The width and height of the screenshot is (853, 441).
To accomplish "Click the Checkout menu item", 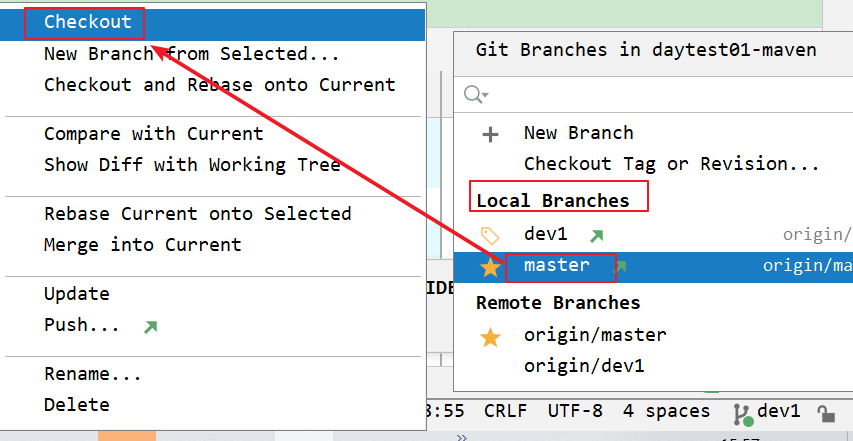I will coord(87,22).
